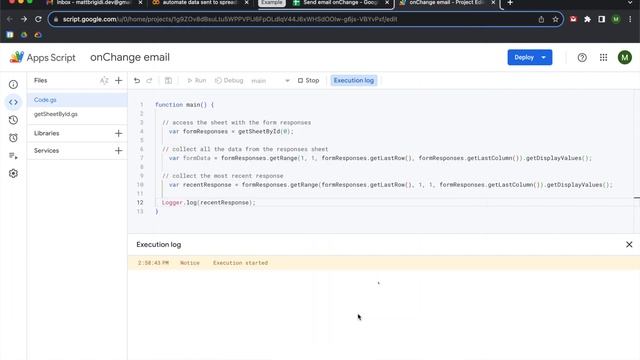This screenshot has height=360, width=640.
Task: Open the Chrome profile M icon
Action: [x=616, y=19]
